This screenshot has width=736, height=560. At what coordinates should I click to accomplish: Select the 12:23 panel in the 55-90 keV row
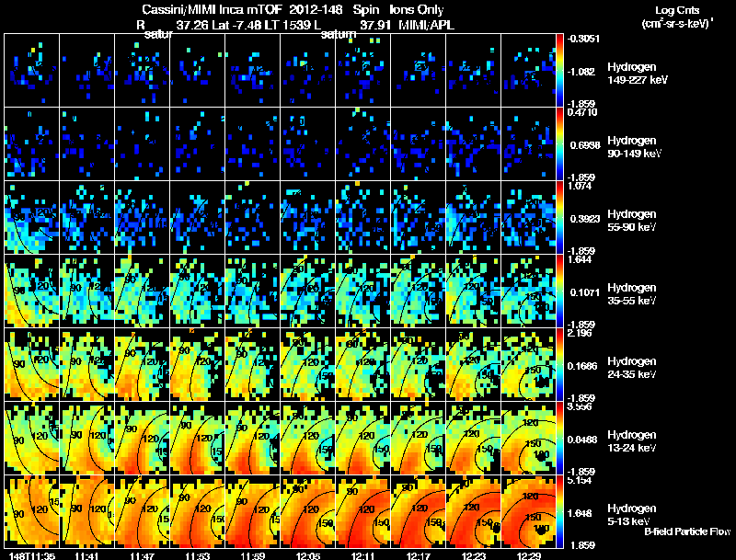[474, 218]
